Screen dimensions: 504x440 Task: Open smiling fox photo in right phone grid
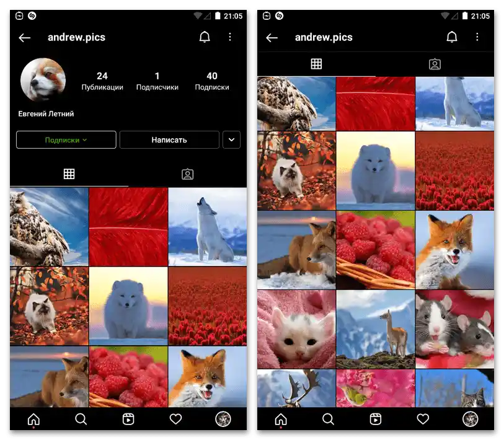coord(455,250)
